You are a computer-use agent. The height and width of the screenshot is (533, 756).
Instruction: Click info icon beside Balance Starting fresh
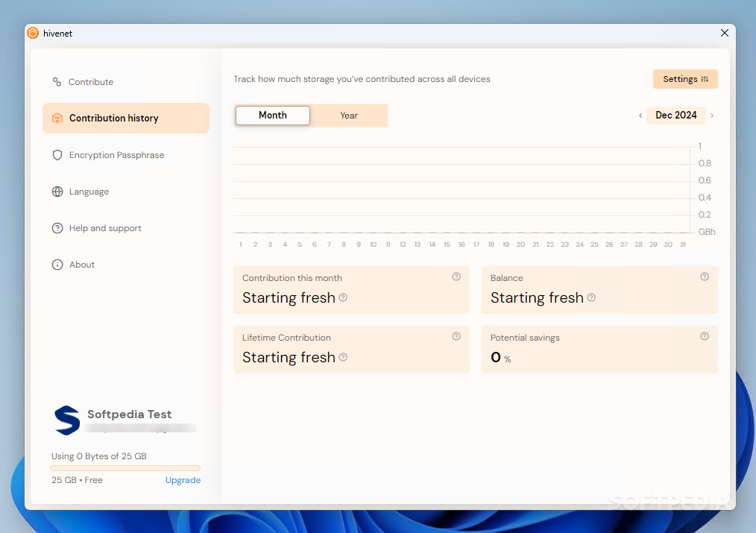(x=591, y=297)
